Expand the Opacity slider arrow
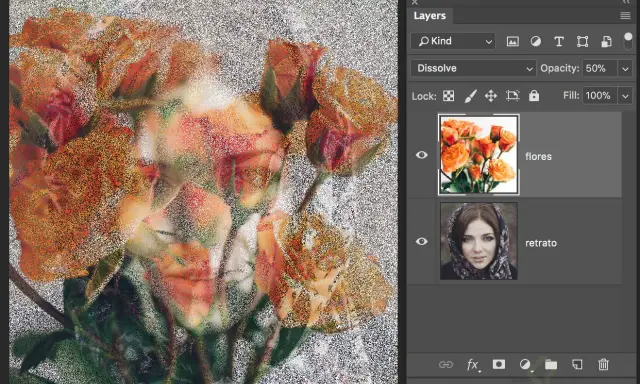640x384 pixels. coord(625,69)
